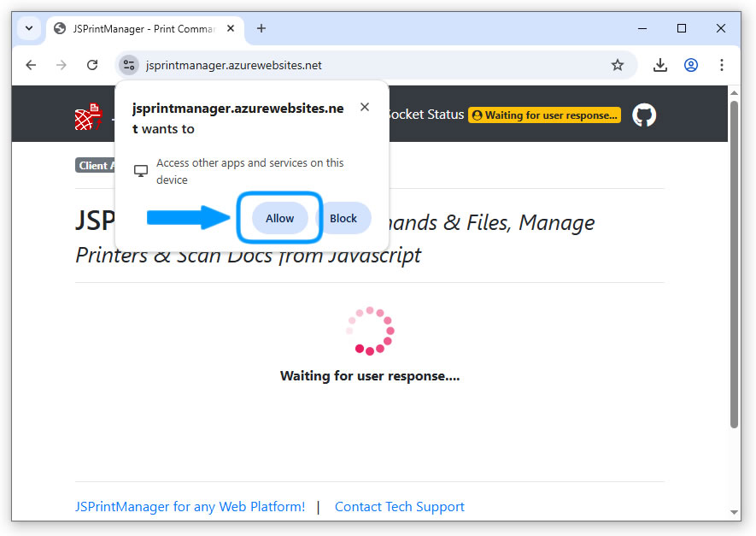Click the Client App badge
This screenshot has height=536, width=756.
pyautogui.click(x=96, y=166)
